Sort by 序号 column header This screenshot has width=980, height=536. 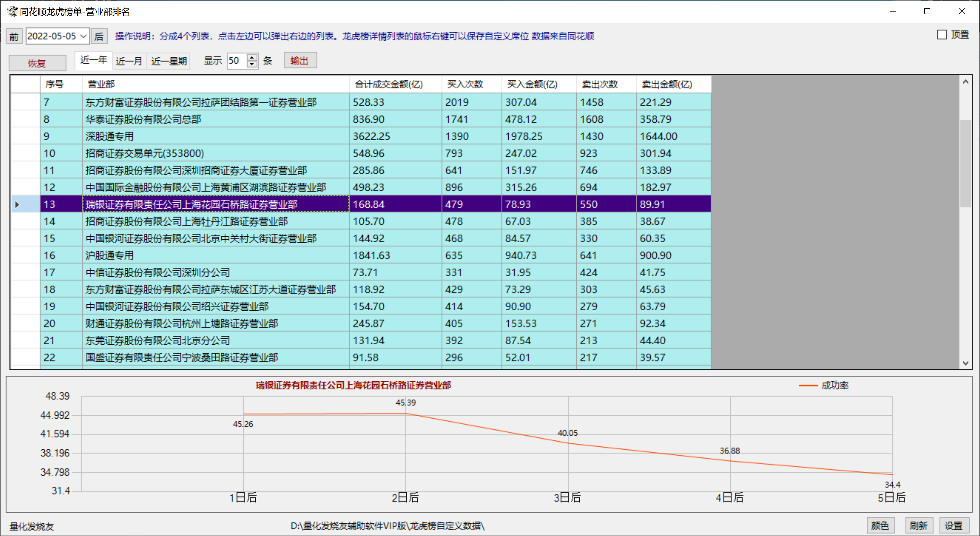[61, 84]
